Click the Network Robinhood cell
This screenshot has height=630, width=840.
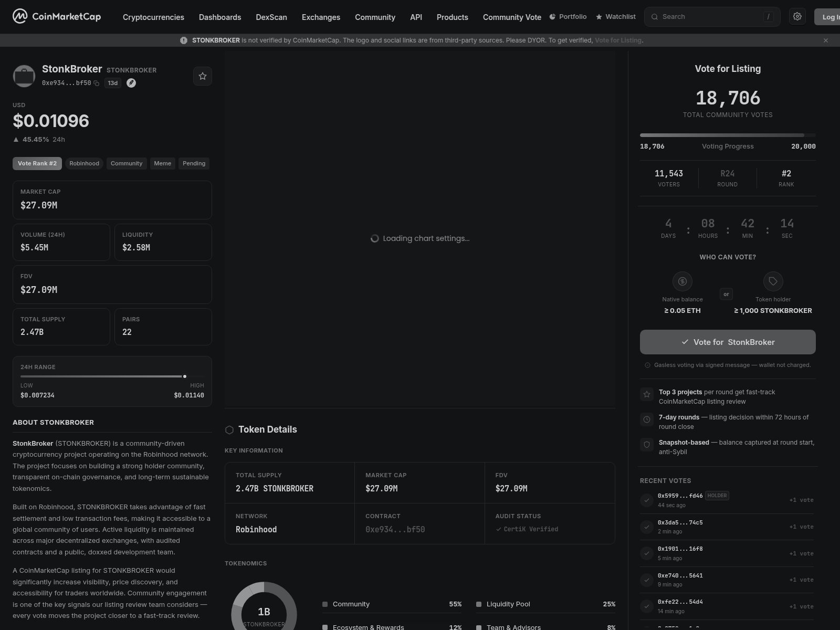(290, 523)
